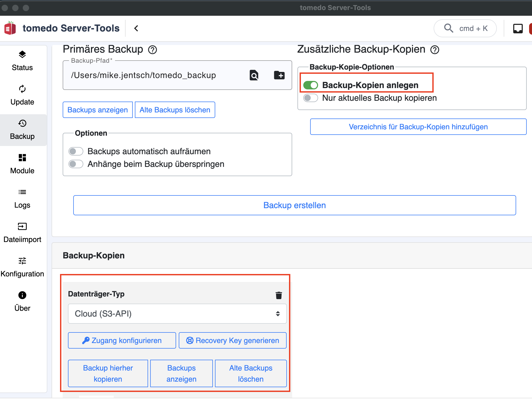Go to the Status sidebar section
This screenshot has width=532, height=402.
click(x=22, y=61)
